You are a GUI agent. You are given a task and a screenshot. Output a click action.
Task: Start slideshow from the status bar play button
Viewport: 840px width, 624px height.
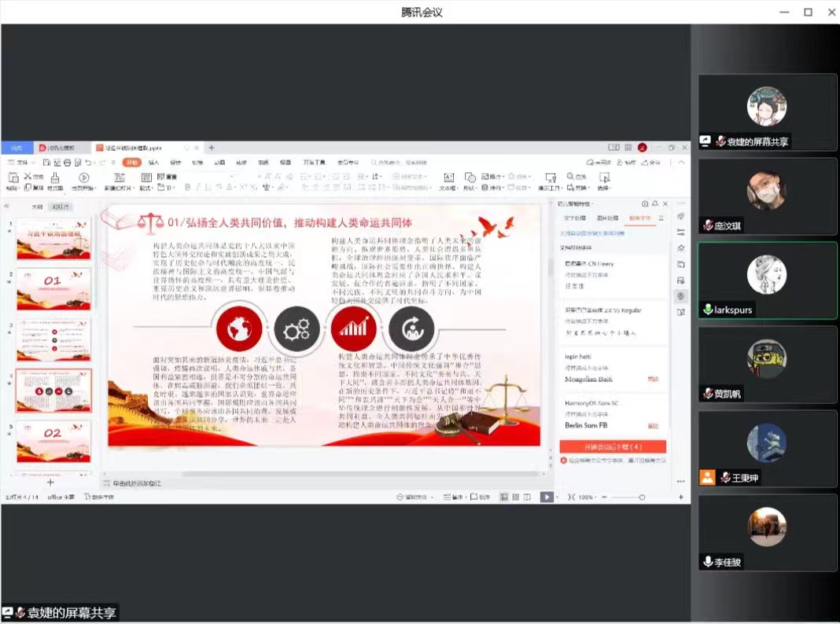(546, 497)
